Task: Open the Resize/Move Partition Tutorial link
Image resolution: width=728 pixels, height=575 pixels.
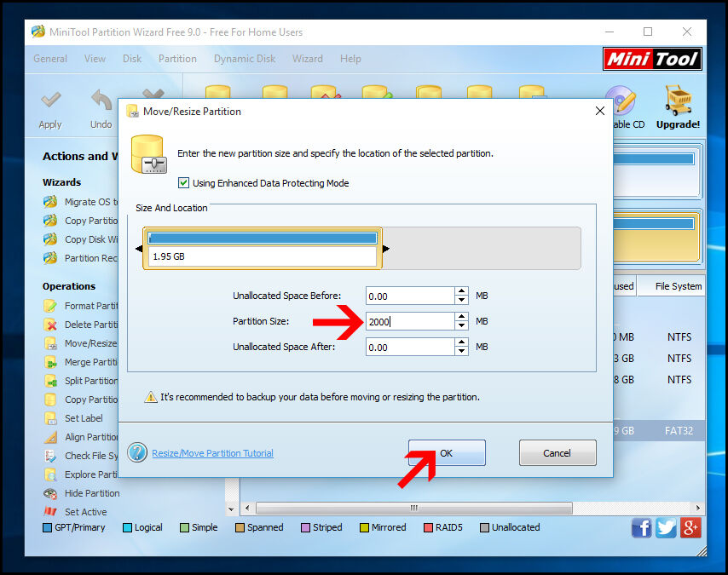Action: (x=212, y=453)
